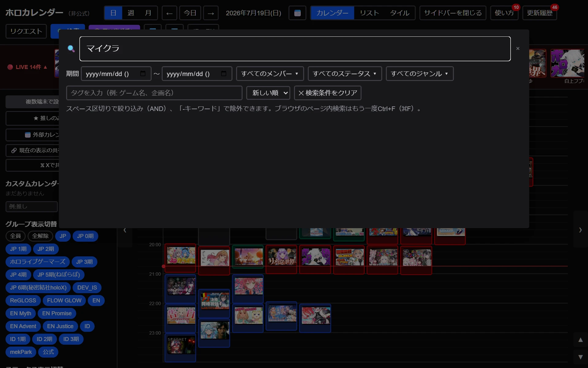Toggle the ホロライブゲーマーズ group chip
The image size is (588, 368).
click(38, 262)
